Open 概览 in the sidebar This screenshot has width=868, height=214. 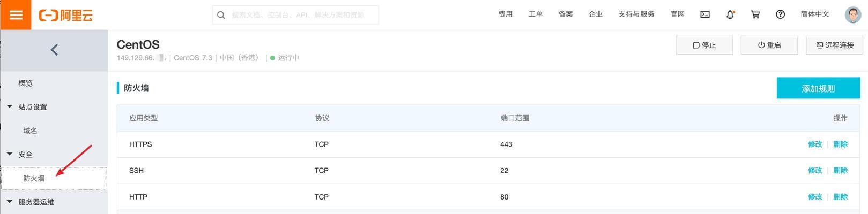(26, 83)
